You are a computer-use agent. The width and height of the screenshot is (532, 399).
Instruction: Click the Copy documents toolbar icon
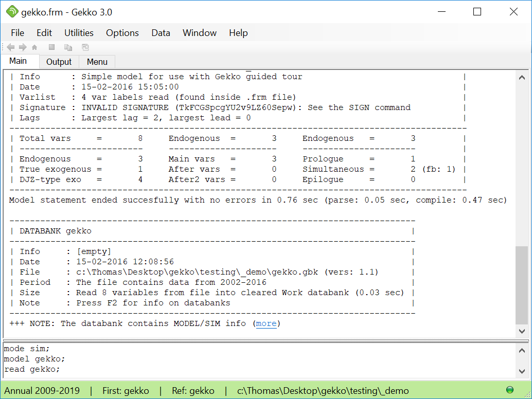point(67,47)
